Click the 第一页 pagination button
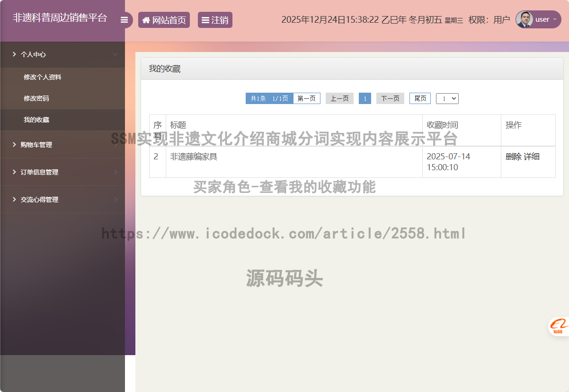 click(306, 98)
